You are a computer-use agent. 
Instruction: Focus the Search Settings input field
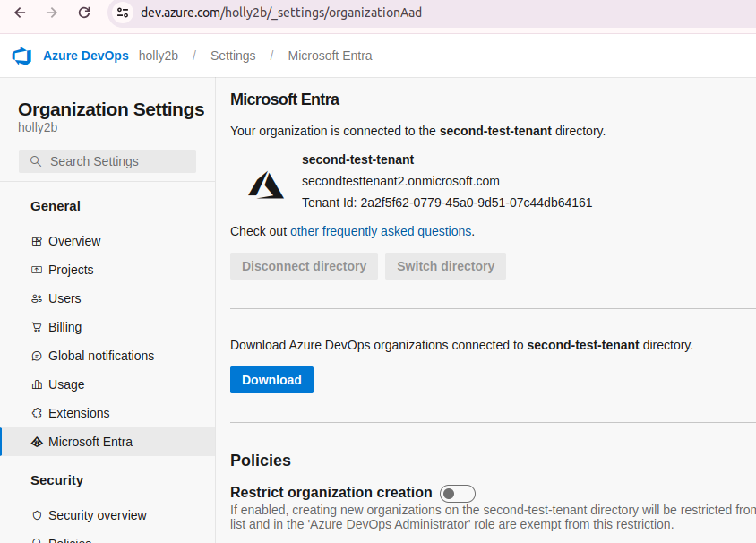[107, 161]
